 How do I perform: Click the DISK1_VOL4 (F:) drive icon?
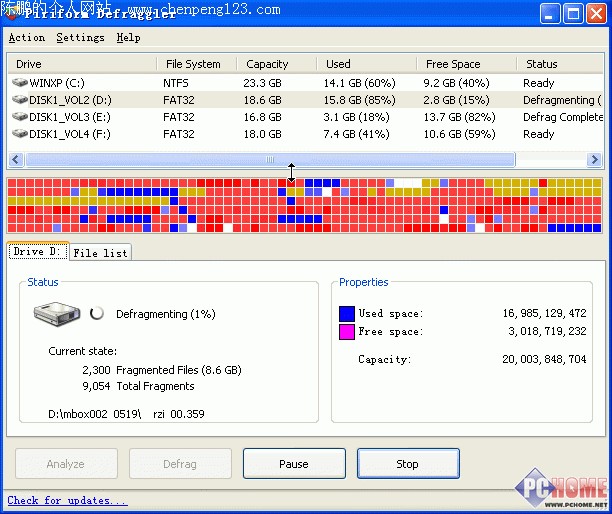click(x=20, y=134)
